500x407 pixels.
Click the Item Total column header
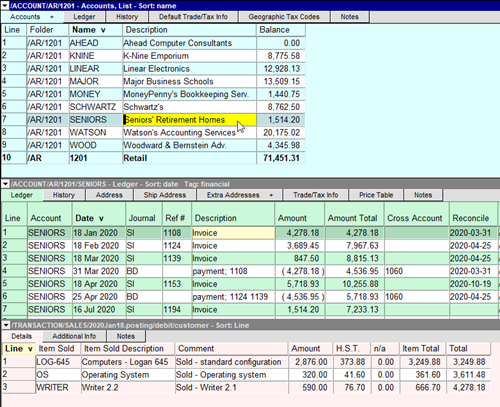(422, 349)
